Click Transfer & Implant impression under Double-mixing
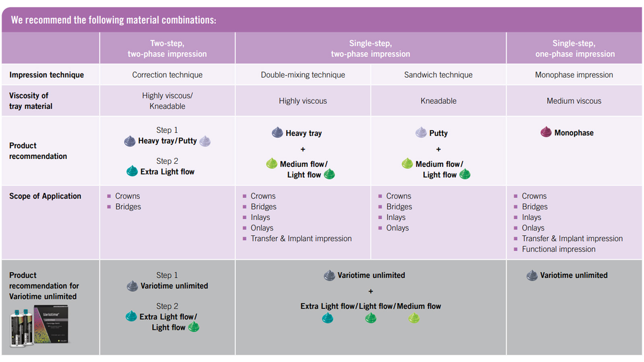The width and height of the screenshot is (644, 362). click(301, 239)
